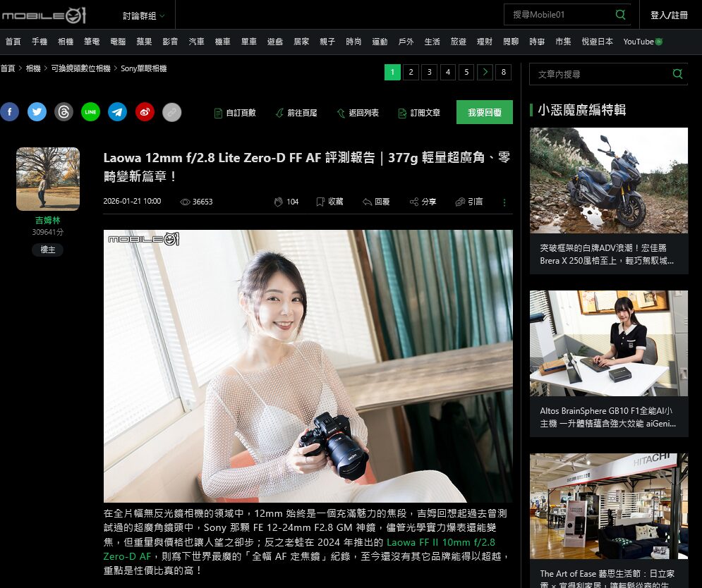
Task: Select 汽車 from the navigation menu
Action: click(196, 42)
